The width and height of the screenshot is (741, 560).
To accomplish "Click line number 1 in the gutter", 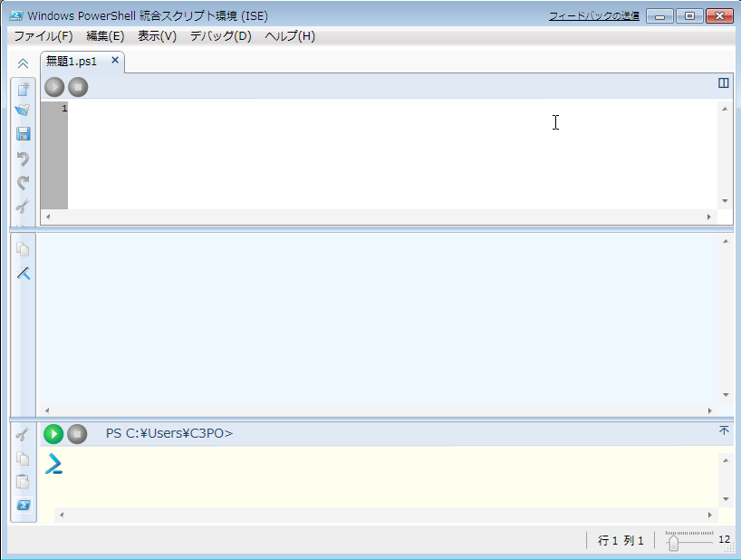I will tap(64, 109).
